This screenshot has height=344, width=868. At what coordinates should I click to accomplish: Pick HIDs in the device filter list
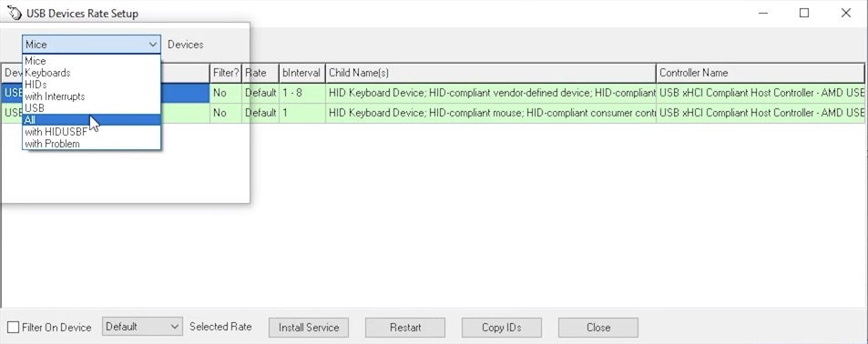pyautogui.click(x=91, y=84)
